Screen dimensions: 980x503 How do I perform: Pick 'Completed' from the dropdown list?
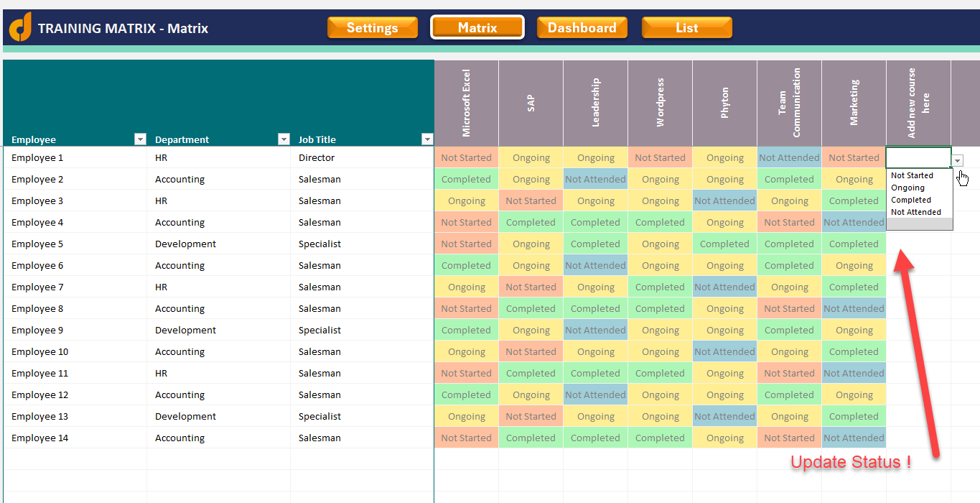click(919, 200)
